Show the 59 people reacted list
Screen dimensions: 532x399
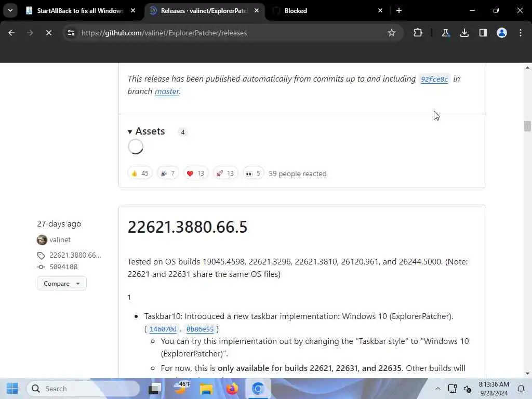click(x=298, y=174)
